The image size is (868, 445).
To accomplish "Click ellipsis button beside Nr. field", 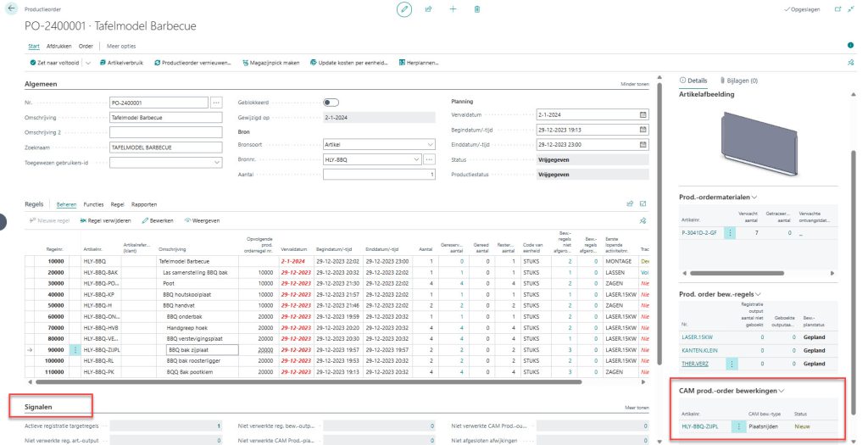I will coord(215,102).
